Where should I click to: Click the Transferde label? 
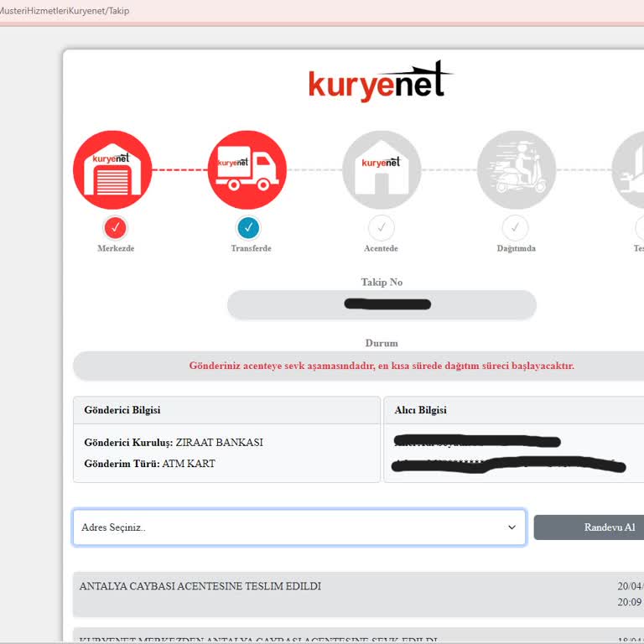pos(251,248)
